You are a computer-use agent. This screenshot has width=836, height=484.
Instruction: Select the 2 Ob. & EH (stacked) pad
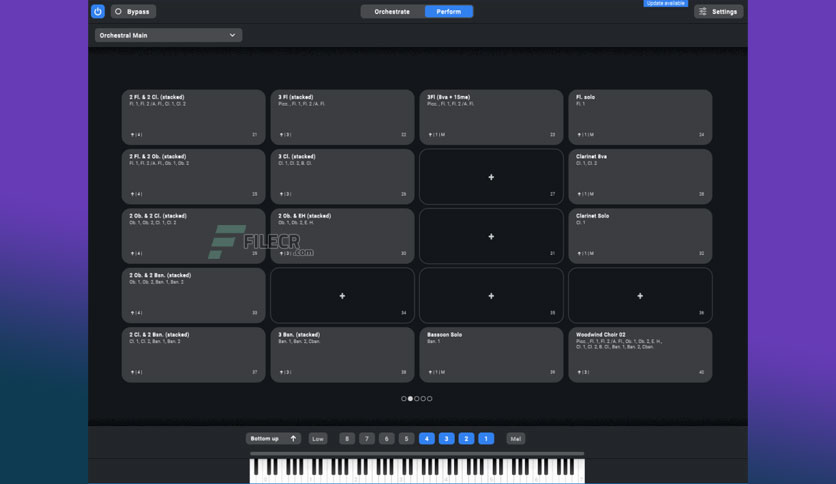pyautogui.click(x=342, y=236)
